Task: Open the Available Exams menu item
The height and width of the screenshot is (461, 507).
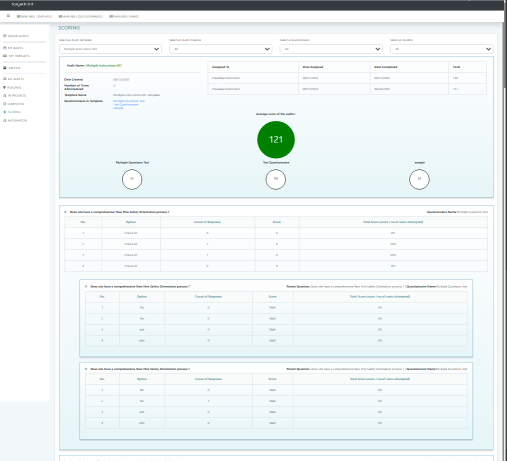Action: coord(124,16)
